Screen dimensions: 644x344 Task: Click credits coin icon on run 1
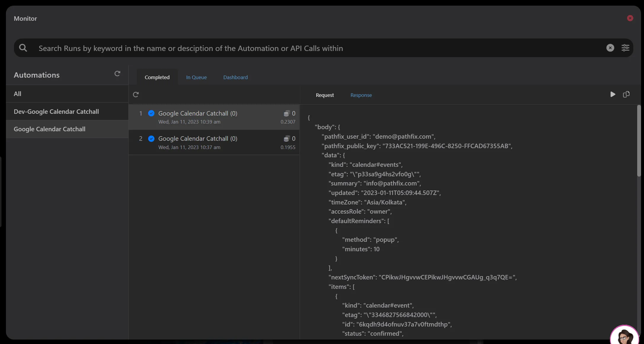point(287,113)
